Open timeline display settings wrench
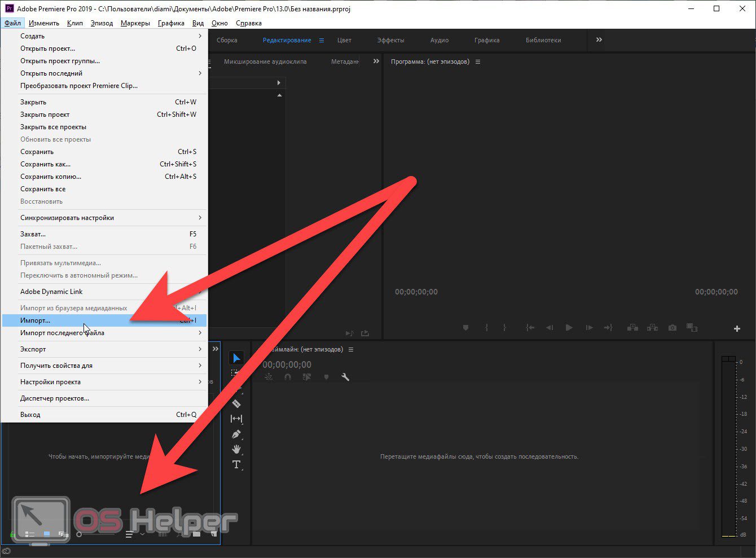 345,377
